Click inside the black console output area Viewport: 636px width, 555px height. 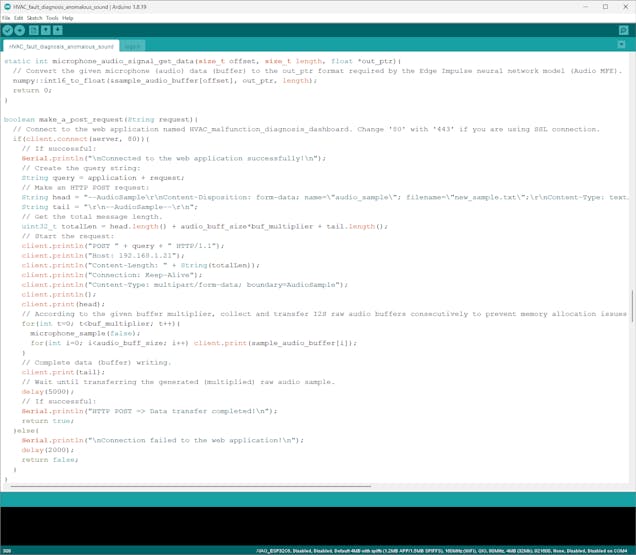pyautogui.click(x=318, y=527)
